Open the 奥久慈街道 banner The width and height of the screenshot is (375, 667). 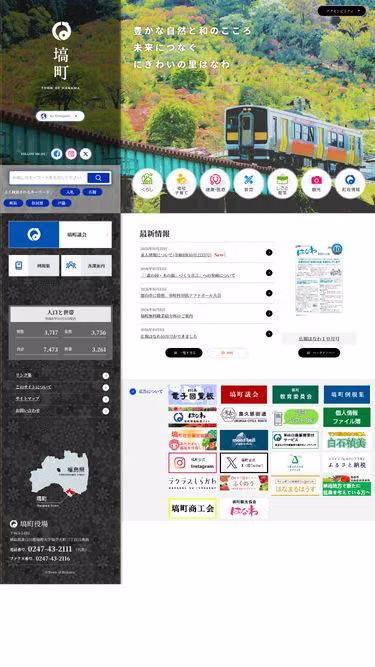click(x=244, y=417)
